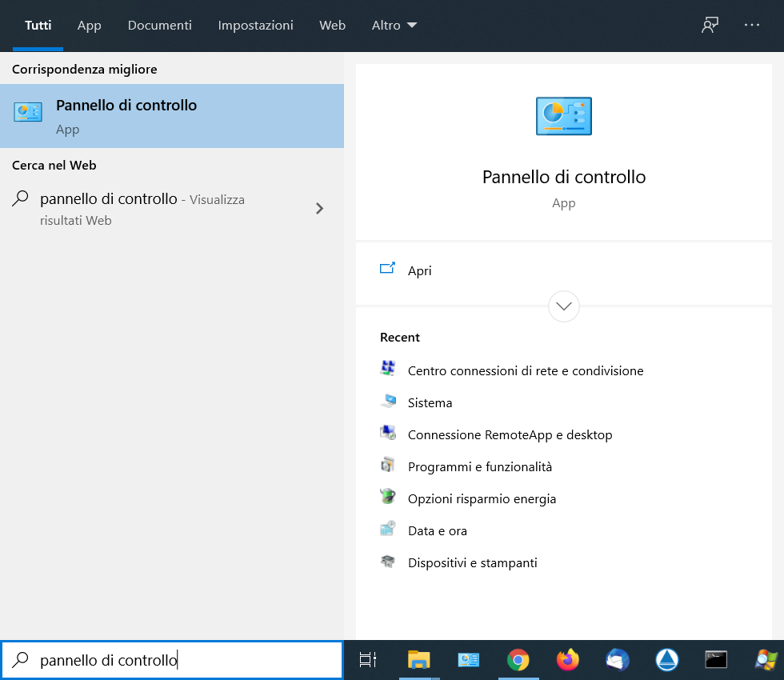Click in the search input field

click(171, 660)
